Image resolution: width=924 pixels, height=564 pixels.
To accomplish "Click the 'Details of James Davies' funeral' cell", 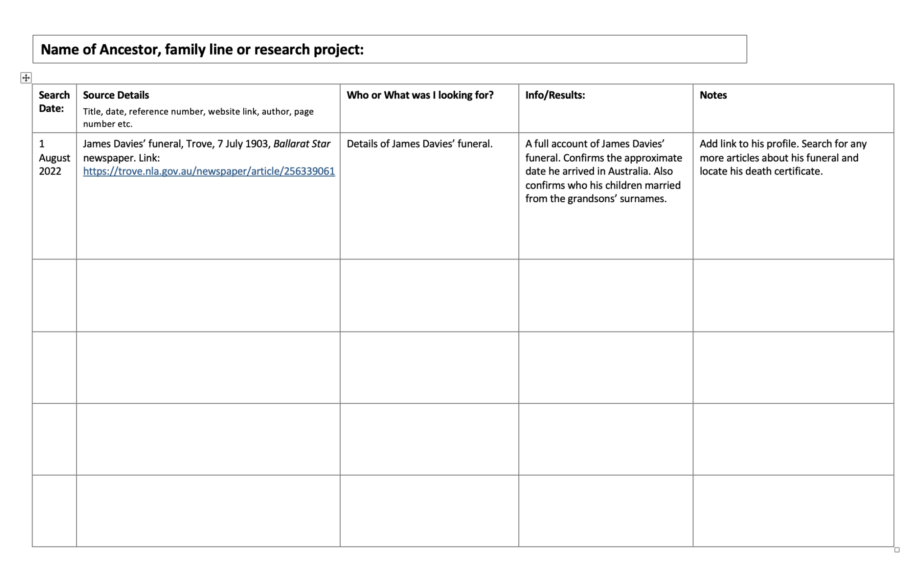I will click(x=419, y=144).
